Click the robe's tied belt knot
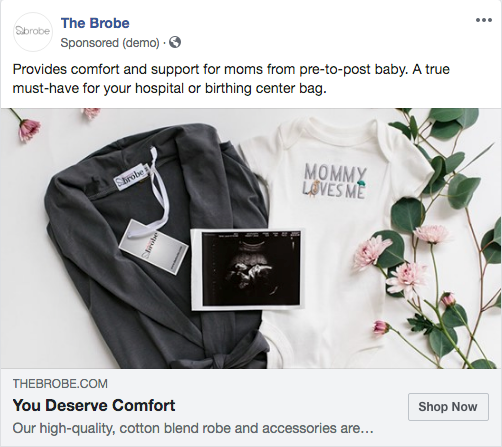This screenshot has width=502, height=447. (218, 359)
